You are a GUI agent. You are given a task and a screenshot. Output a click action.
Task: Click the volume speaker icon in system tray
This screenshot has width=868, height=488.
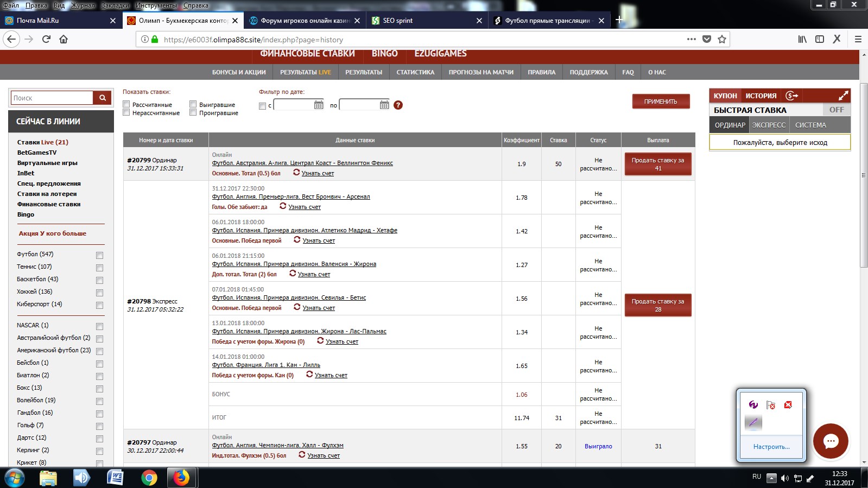click(x=784, y=478)
